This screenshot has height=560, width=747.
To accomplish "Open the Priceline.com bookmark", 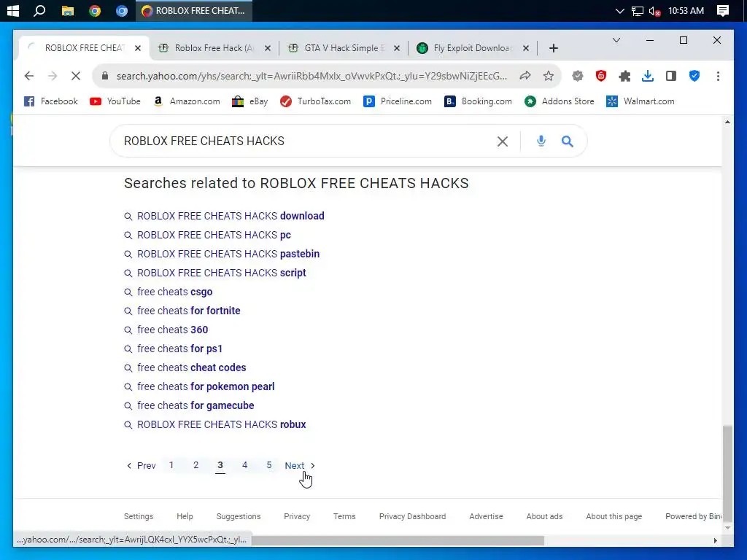I will click(x=398, y=101).
